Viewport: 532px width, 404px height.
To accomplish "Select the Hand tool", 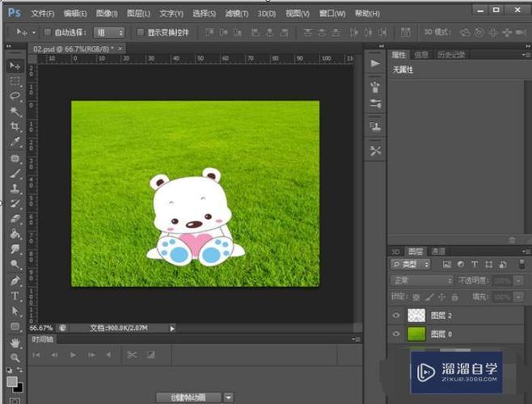I will pyautogui.click(x=15, y=342).
